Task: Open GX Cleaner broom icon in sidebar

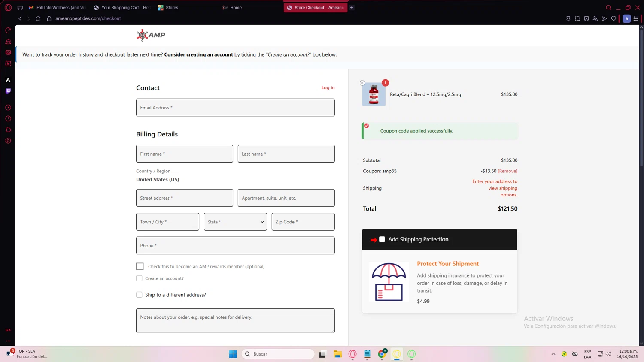Action: click(8, 42)
